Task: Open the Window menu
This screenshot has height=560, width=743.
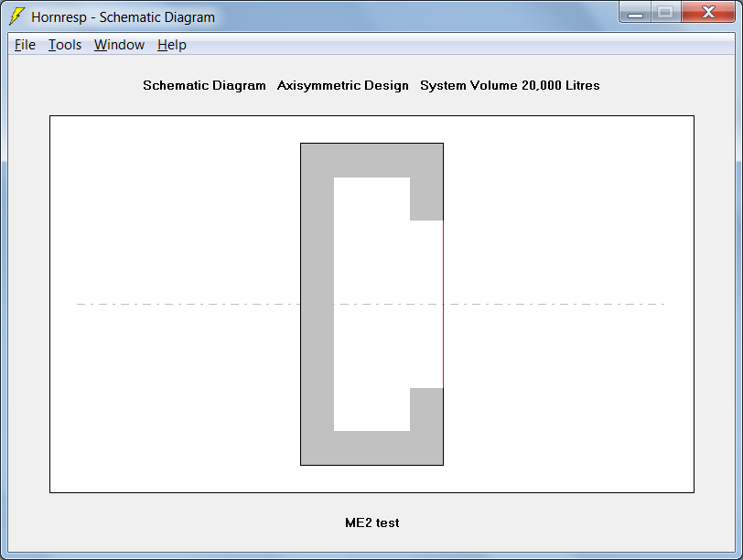Action: tap(119, 45)
